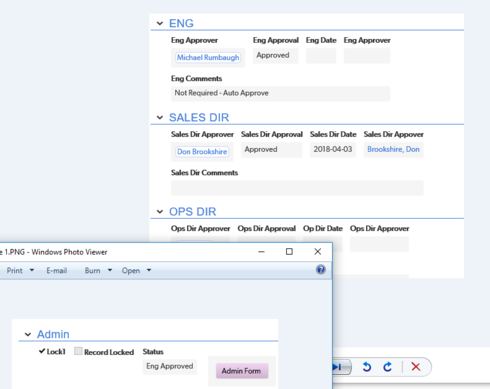Open the Open dropdown arrow in Photo Viewer
The height and width of the screenshot is (389, 490).
pyautogui.click(x=149, y=270)
